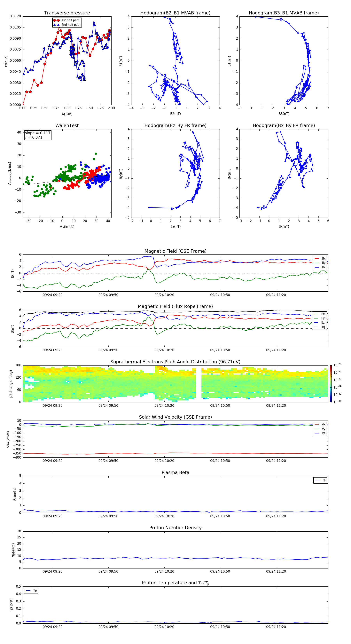Click the "Bx(nT)" x-axis label
This screenshot has height=644, width=351.
coord(284,227)
